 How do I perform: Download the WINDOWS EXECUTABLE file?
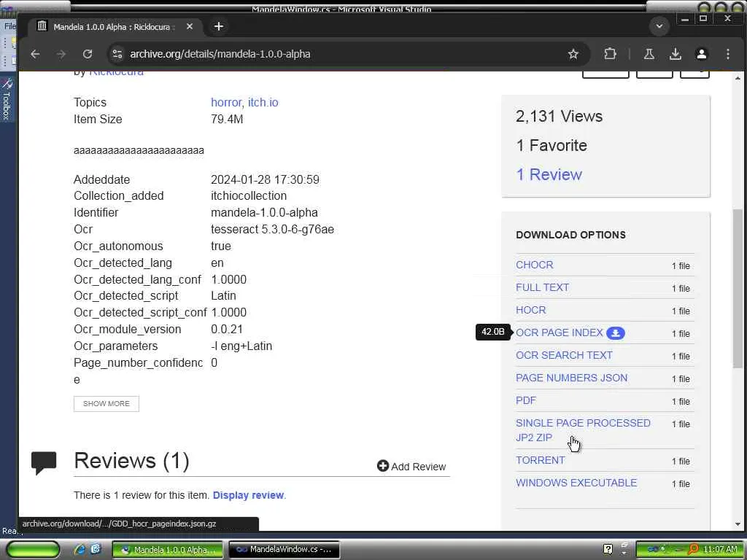[576, 483]
